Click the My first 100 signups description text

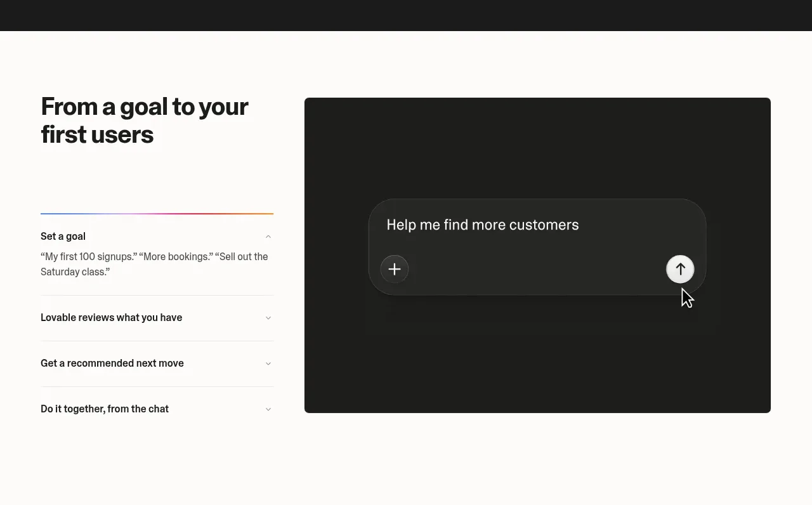(154, 264)
